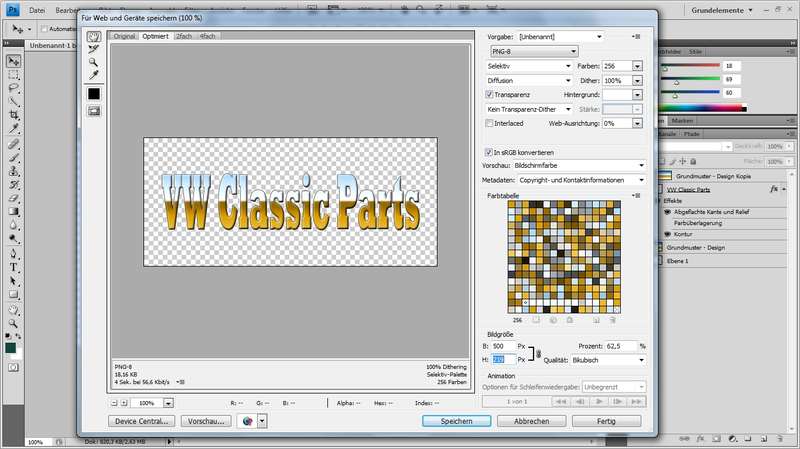The height and width of the screenshot is (449, 800).
Task: Click the Prozent field showing 62,5
Action: (x=621, y=346)
